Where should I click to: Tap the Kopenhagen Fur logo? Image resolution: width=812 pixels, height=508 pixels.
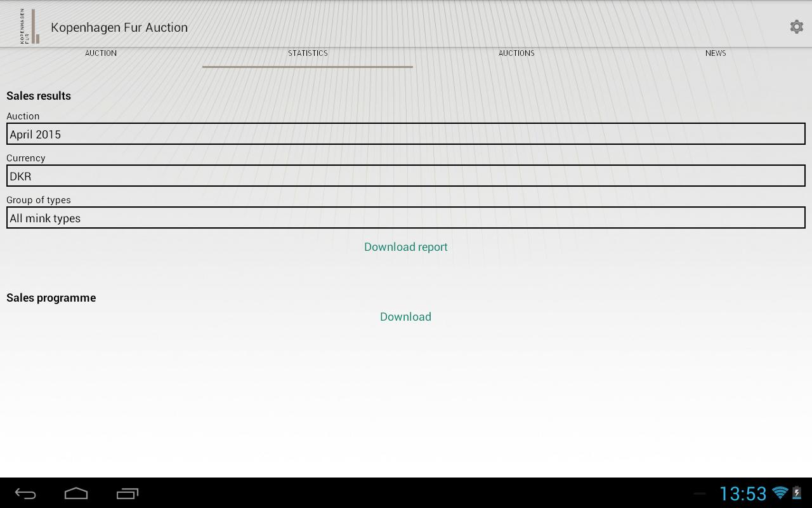point(29,26)
